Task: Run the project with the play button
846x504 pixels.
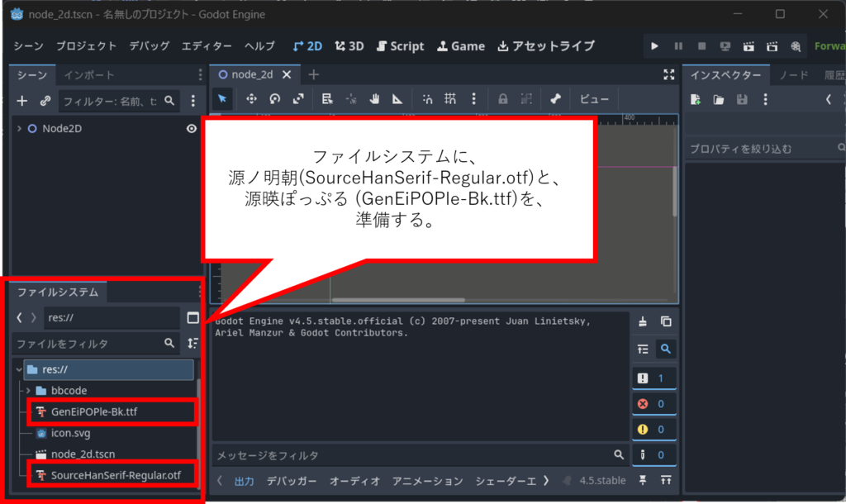Action: pos(654,46)
